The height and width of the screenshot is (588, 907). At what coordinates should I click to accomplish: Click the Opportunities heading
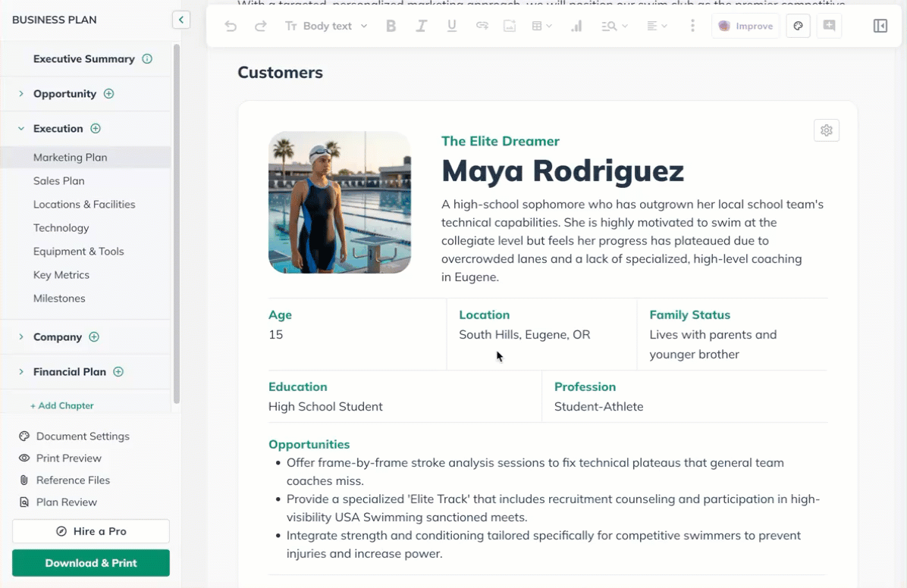pos(309,444)
